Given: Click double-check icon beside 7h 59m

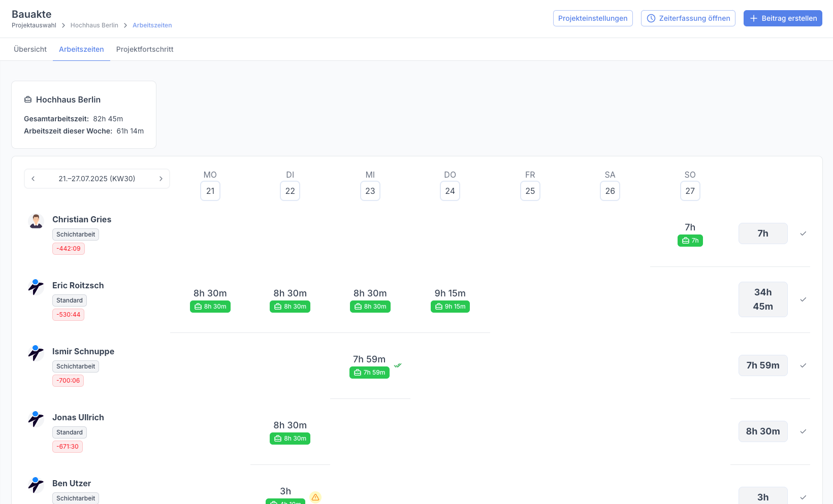Looking at the screenshot, I should click(x=398, y=365).
